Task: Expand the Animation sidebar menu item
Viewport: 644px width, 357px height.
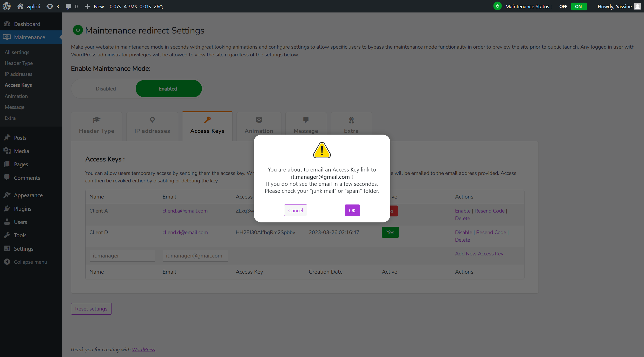Action: click(x=16, y=96)
